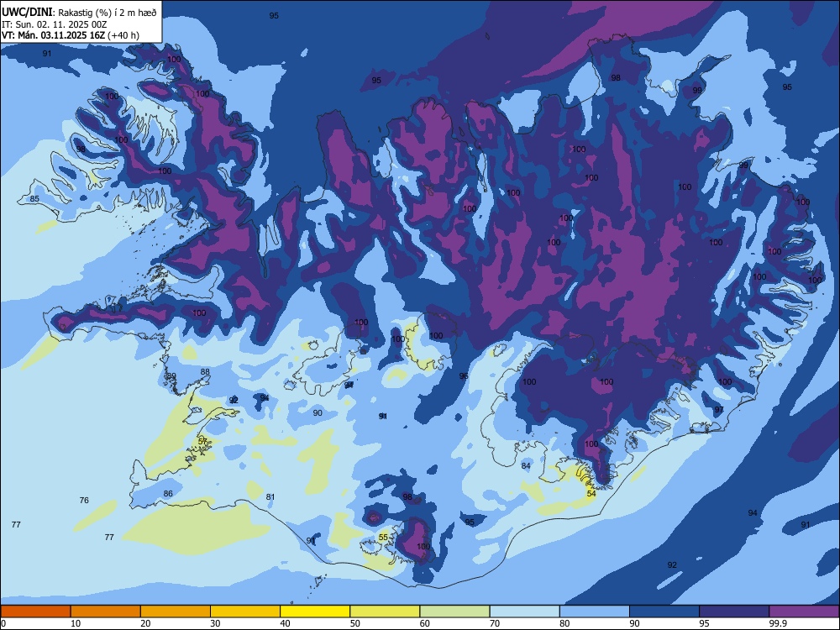
Task: Click the dark orange 0–10 legend swatch
Action: [x=35, y=612]
